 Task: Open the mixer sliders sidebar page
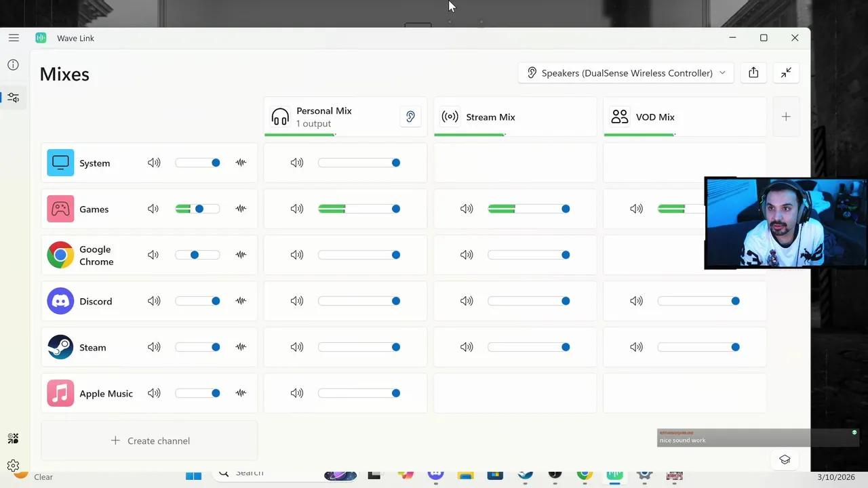(13, 98)
